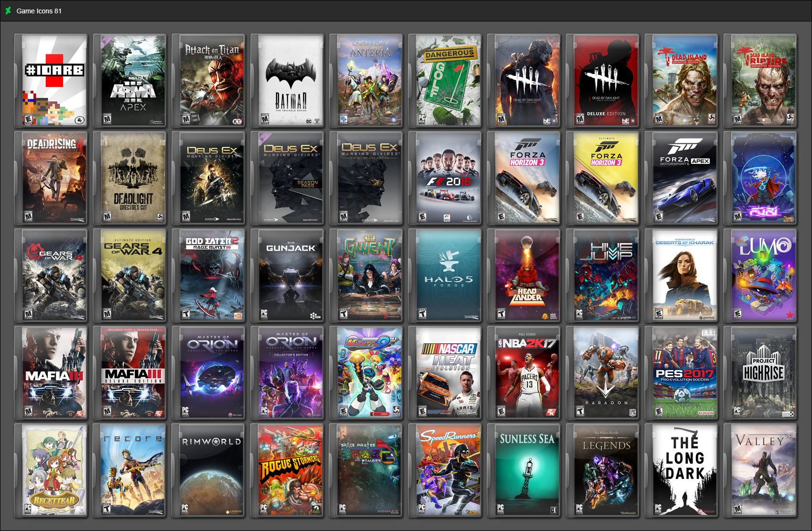Choose the Gwent card game icon
Screen dimensions: 812x531
click(x=366, y=276)
